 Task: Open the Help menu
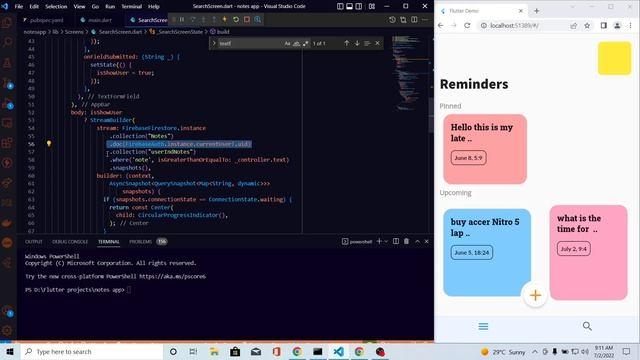point(153,7)
